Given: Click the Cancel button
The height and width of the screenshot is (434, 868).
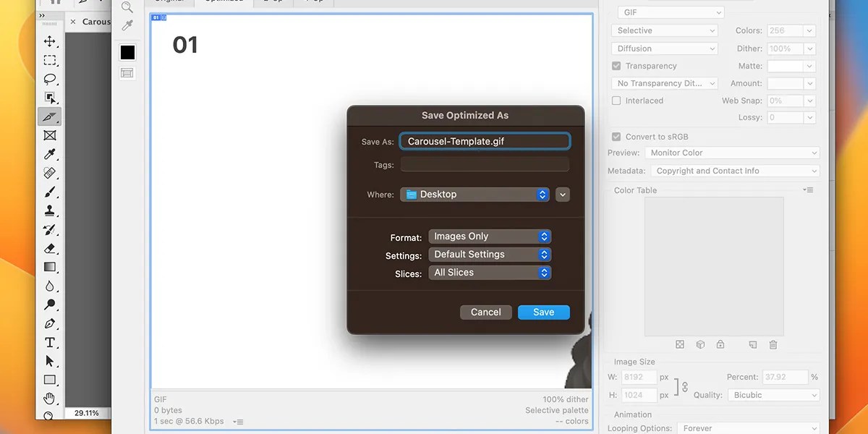Looking at the screenshot, I should coord(485,312).
